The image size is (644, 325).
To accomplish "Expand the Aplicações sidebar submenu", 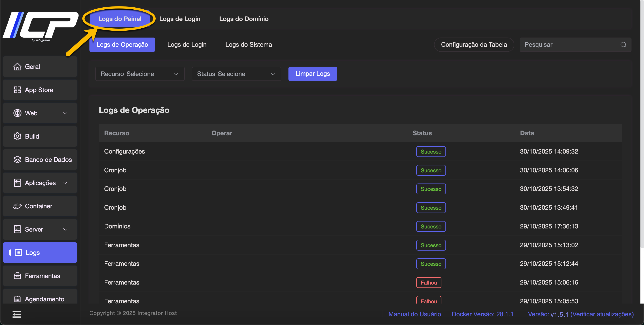I will click(x=65, y=183).
